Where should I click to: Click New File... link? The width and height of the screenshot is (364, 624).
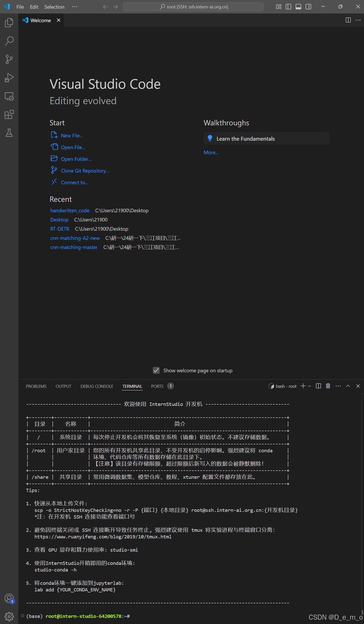72,136
